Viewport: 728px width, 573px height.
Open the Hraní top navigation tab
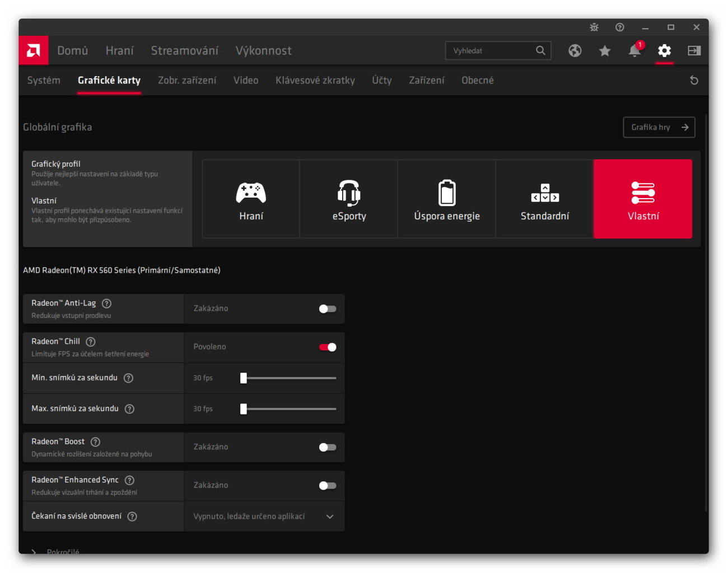coord(120,50)
